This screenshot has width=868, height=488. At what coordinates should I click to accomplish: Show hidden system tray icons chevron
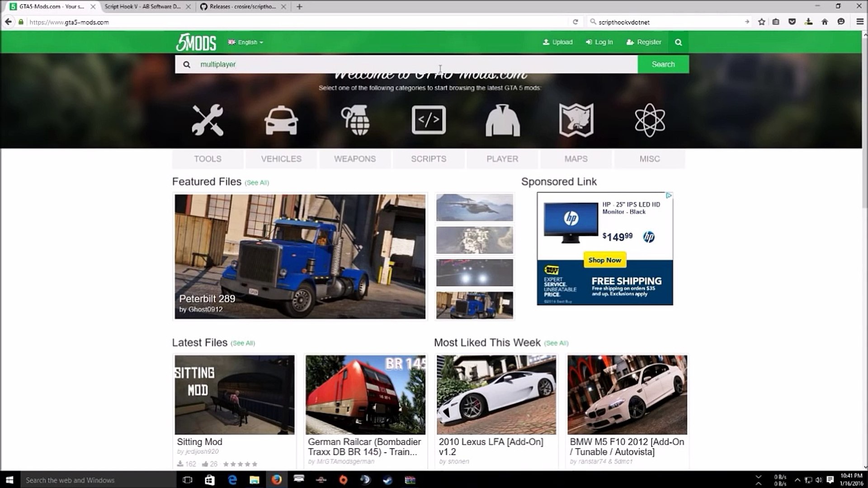797,480
